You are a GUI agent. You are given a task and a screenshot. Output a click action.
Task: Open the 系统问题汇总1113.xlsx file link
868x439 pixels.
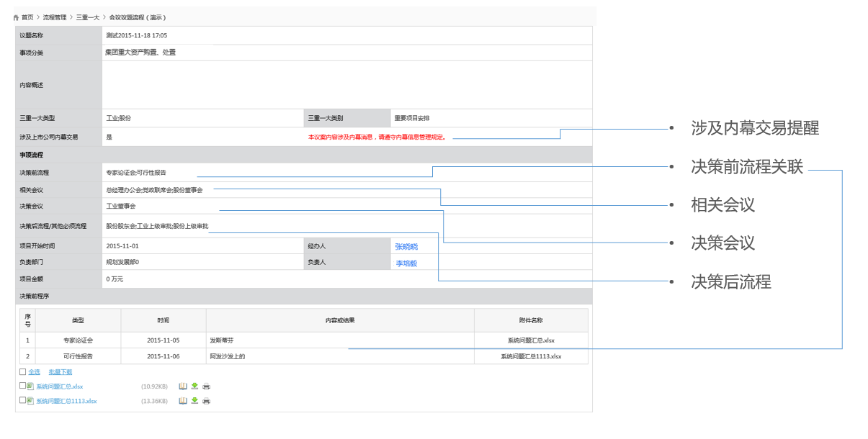(x=66, y=401)
